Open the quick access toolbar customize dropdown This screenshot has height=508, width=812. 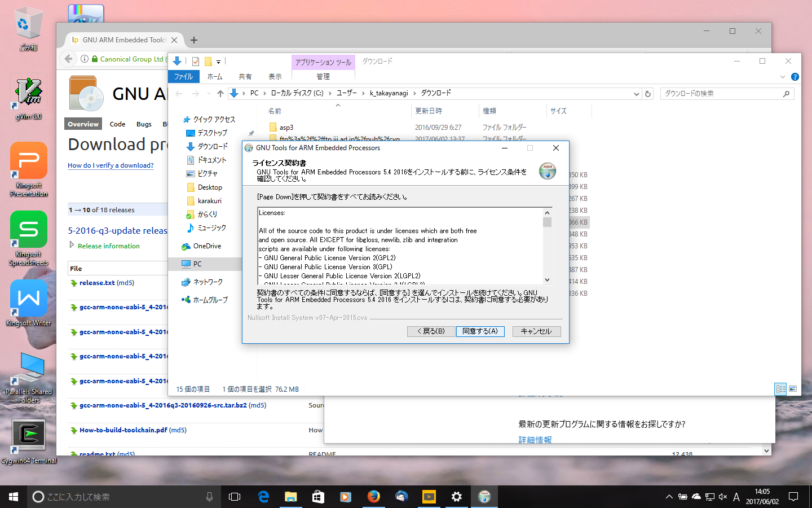[218, 62]
